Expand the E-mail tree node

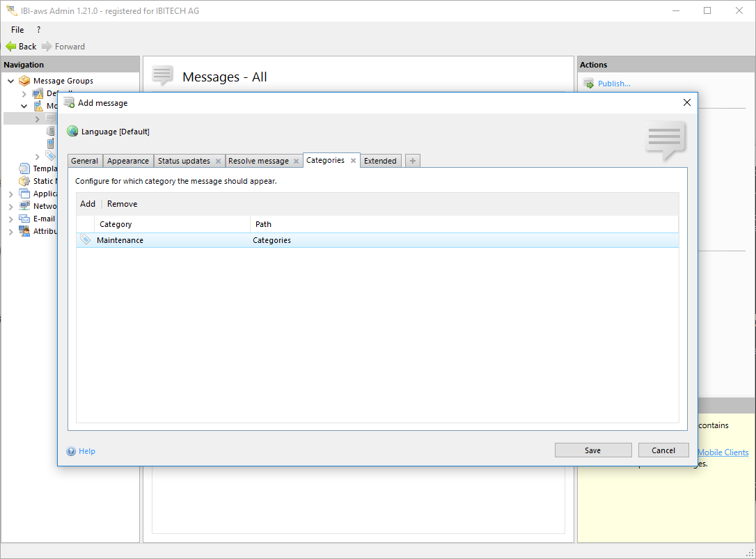(x=11, y=219)
